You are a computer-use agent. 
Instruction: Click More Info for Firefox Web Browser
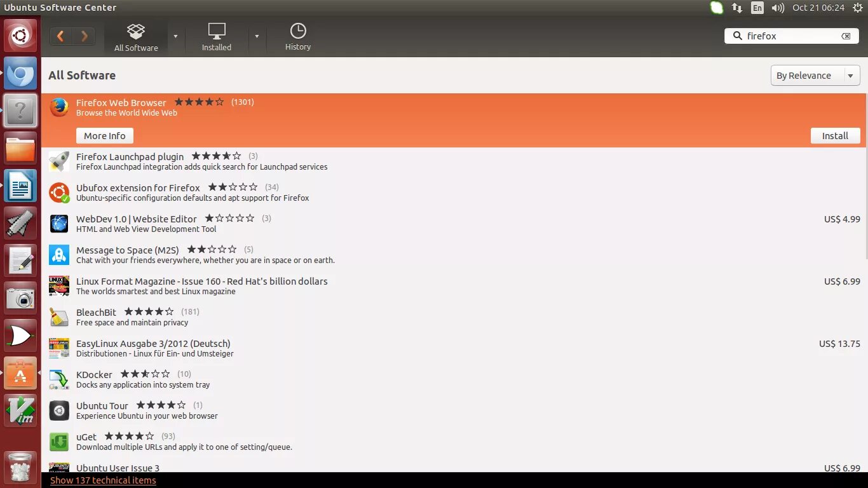pyautogui.click(x=105, y=136)
